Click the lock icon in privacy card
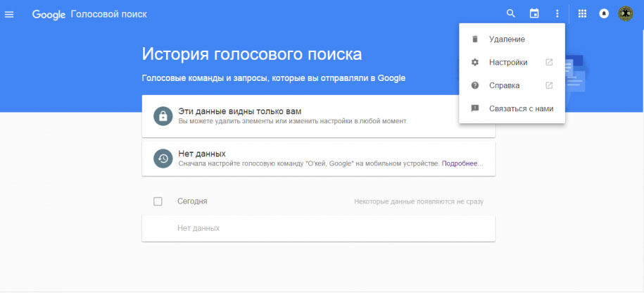 coord(163,116)
